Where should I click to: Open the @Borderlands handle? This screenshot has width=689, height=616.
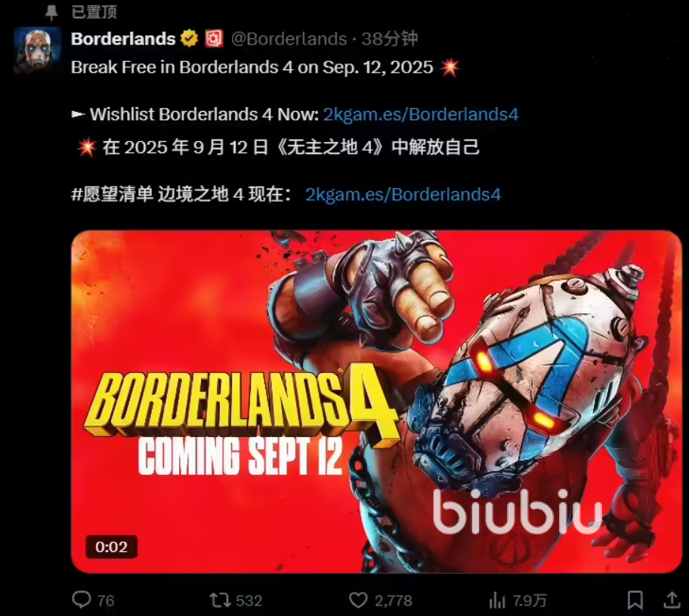click(289, 39)
